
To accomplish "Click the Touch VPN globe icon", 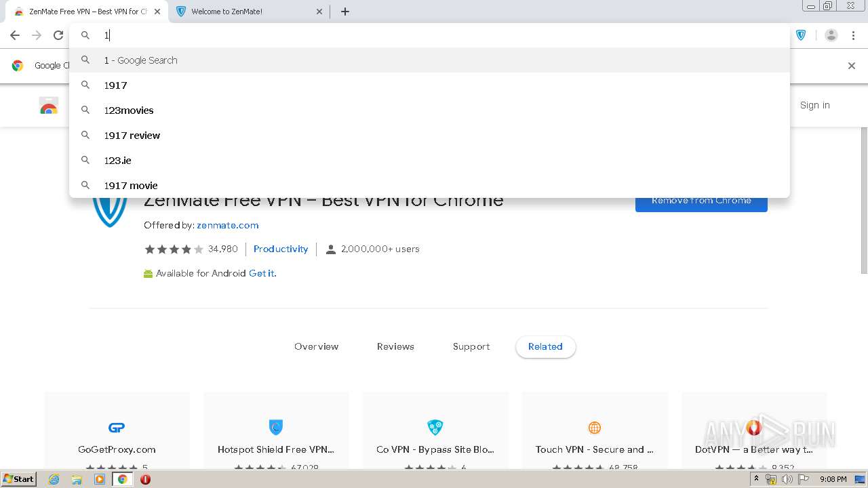I will tap(595, 428).
